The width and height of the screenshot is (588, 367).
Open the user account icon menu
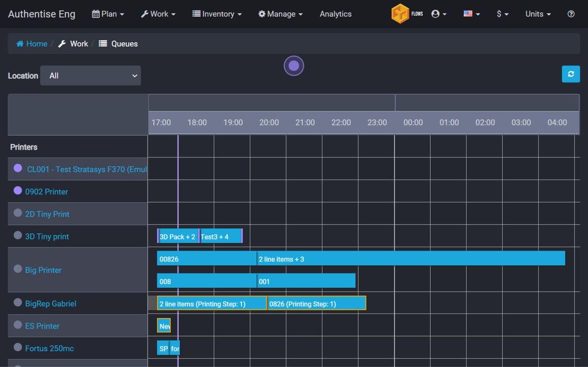(x=436, y=14)
